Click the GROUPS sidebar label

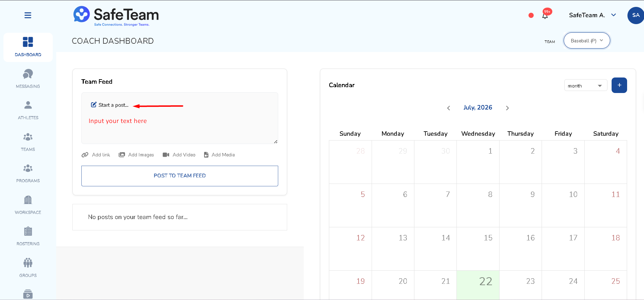[x=28, y=276]
